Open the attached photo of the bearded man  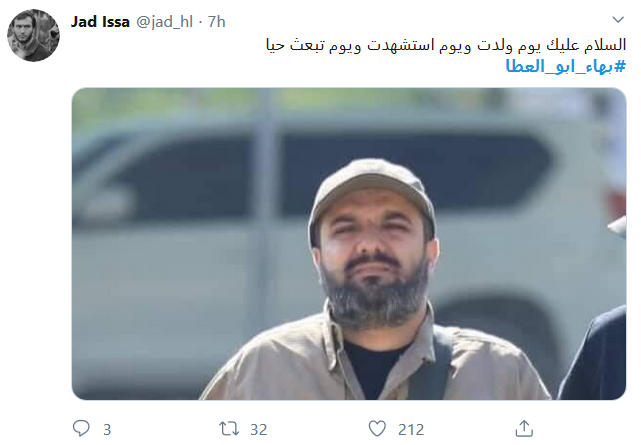point(349,244)
